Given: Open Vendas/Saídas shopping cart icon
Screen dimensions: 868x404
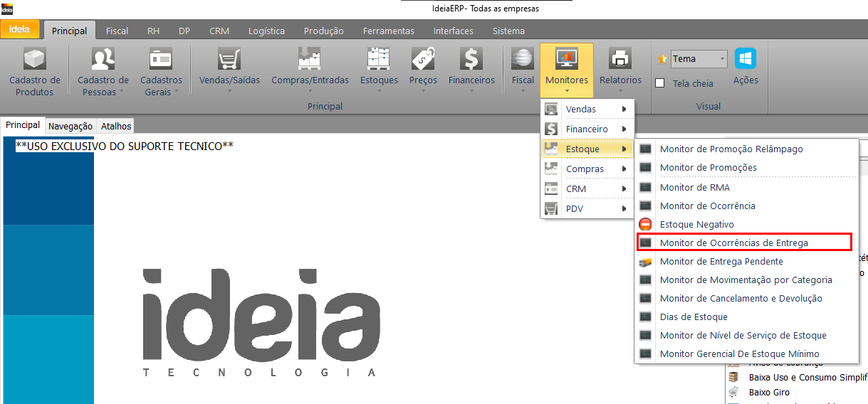Looking at the screenshot, I should coord(229,59).
